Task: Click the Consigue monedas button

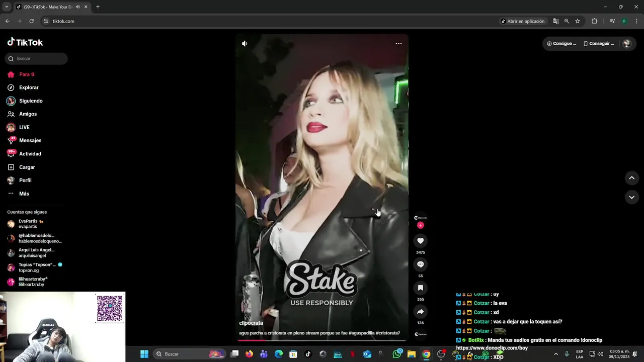Action: tap(561, 44)
